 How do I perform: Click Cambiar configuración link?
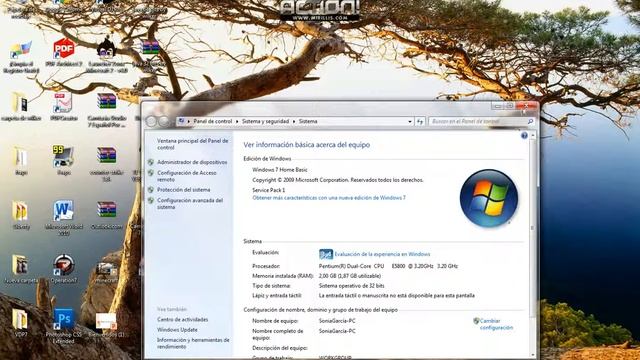pos(496,324)
